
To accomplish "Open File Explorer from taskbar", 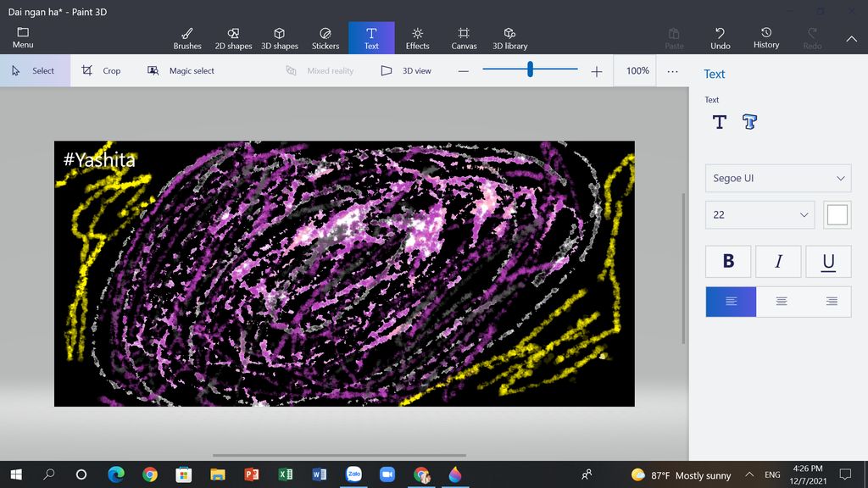I will (x=218, y=474).
